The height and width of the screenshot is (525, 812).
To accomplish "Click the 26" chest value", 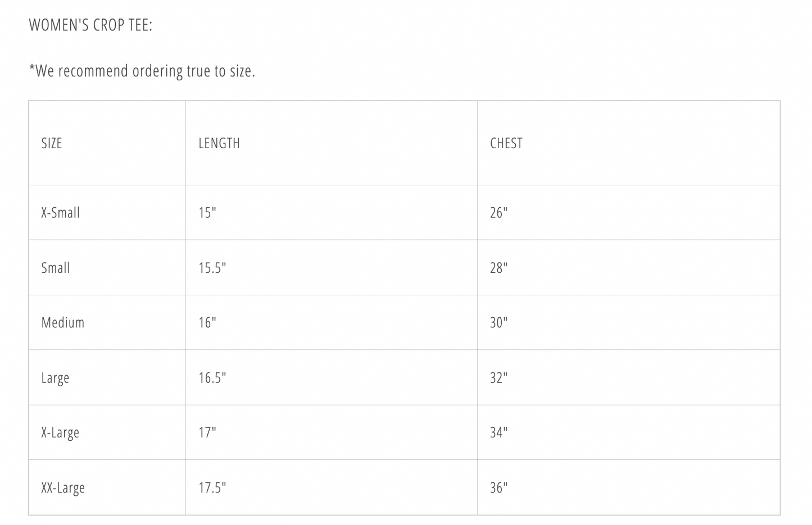I will click(499, 213).
